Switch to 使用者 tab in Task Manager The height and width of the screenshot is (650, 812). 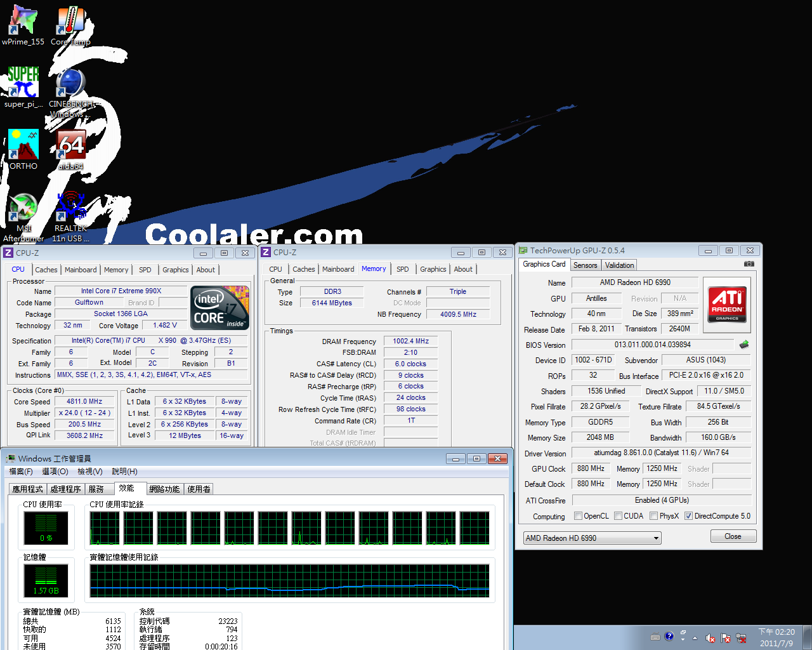[x=199, y=489]
